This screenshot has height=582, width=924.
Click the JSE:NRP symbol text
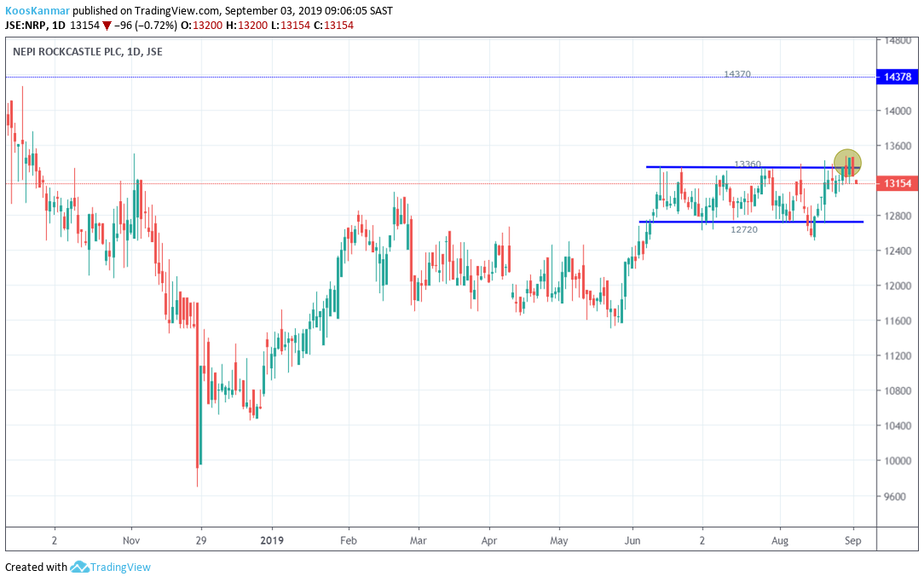tap(26, 26)
